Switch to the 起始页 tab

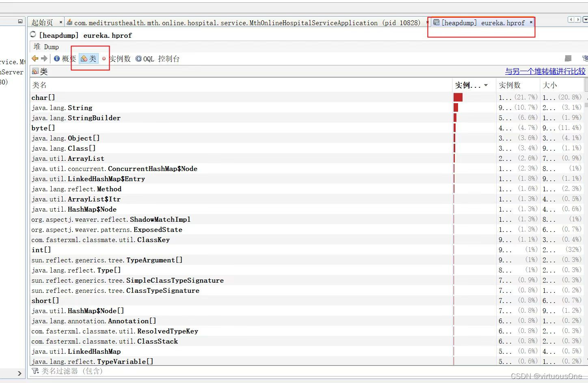click(x=42, y=23)
